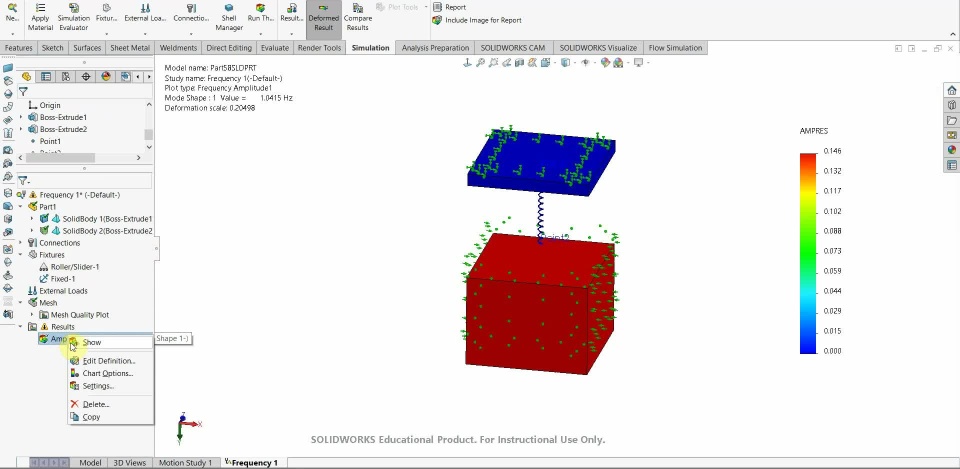Open the Appearances task pane icon
Image resolution: width=960 pixels, height=469 pixels.
tap(951, 149)
